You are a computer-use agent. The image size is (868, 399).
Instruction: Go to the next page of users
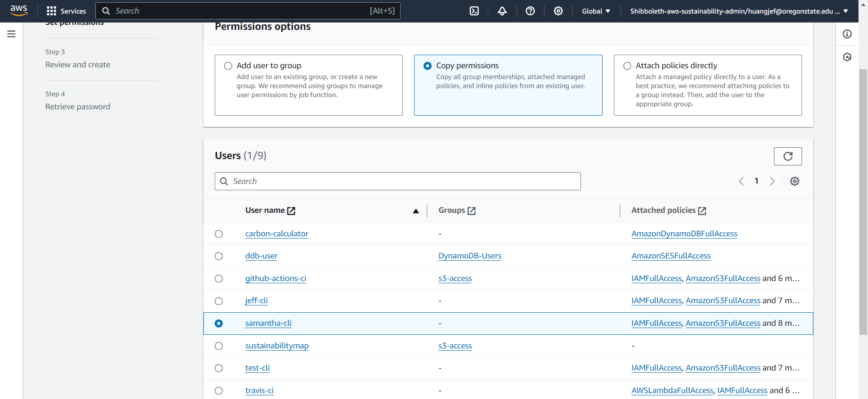click(x=772, y=181)
